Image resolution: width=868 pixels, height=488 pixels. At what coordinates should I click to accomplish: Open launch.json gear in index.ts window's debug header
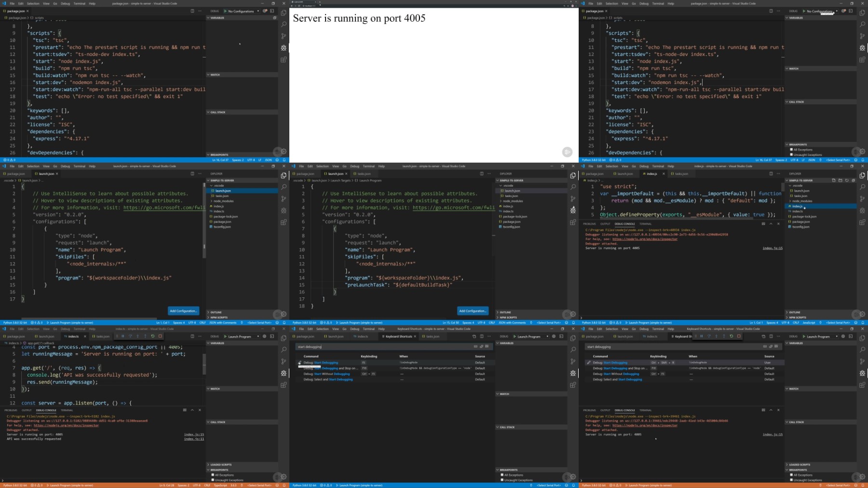pos(264,336)
